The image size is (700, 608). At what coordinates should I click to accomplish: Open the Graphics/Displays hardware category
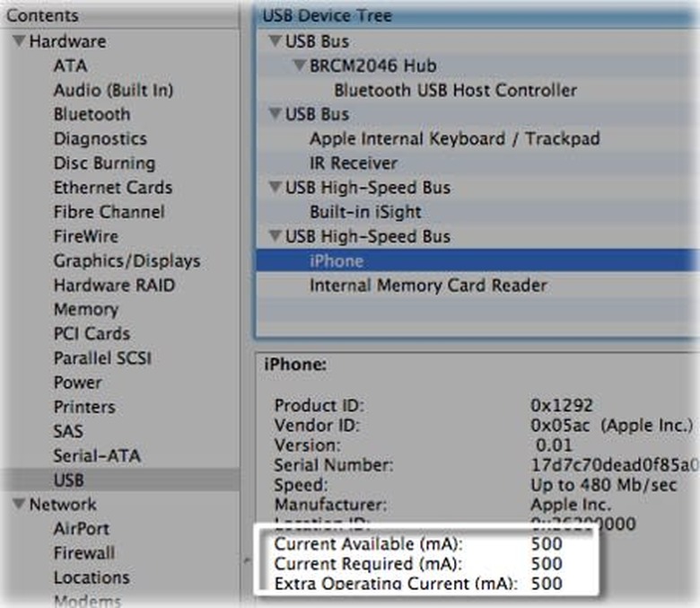(127, 261)
